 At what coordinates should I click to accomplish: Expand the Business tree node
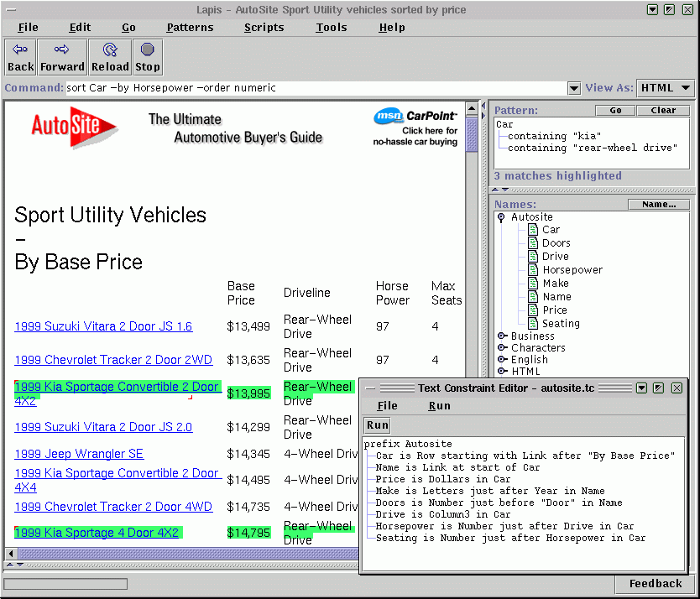tap(502, 336)
